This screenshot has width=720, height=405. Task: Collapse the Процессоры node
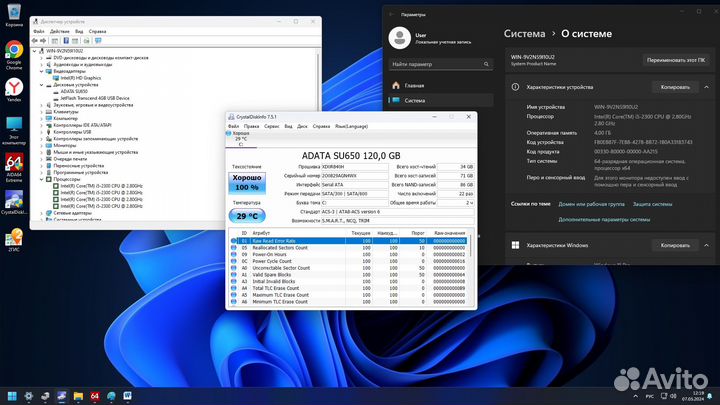click(41, 179)
